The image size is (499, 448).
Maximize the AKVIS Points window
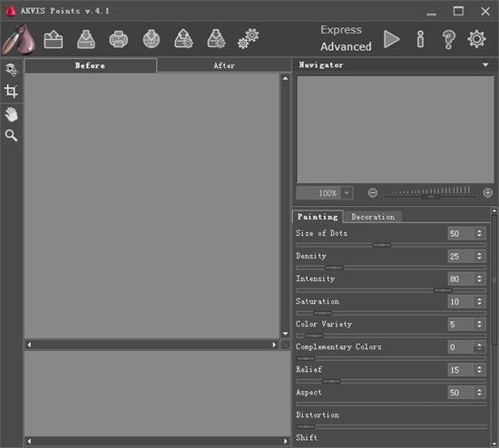(x=458, y=12)
